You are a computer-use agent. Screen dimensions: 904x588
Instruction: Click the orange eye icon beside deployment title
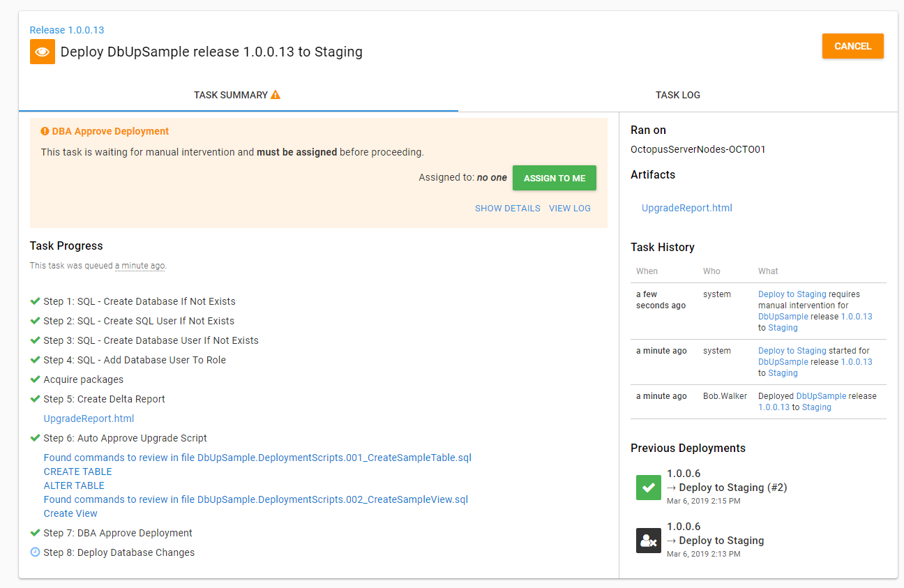43,52
